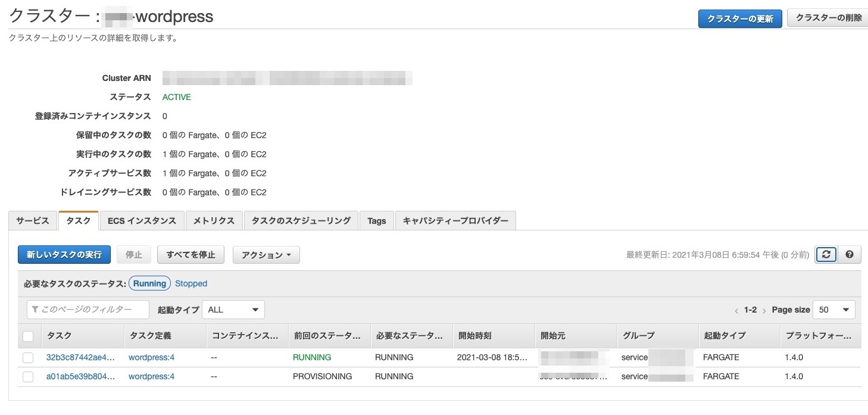Go to previous page arrow
This screenshot has width=868, height=415.
tap(736, 310)
